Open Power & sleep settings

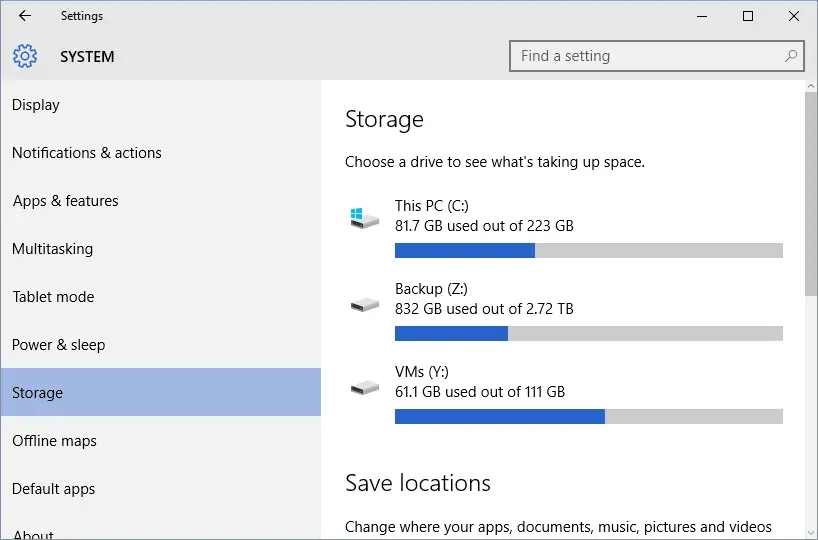[58, 345]
